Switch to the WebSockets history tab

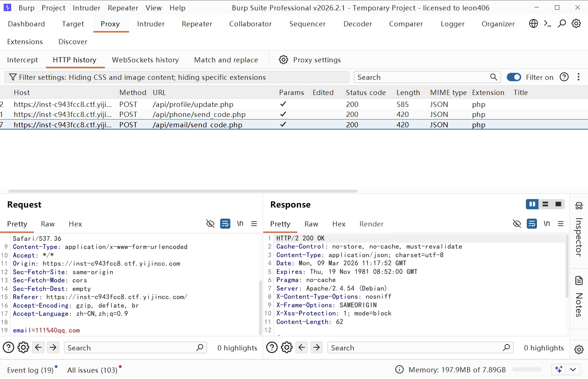pyautogui.click(x=145, y=60)
